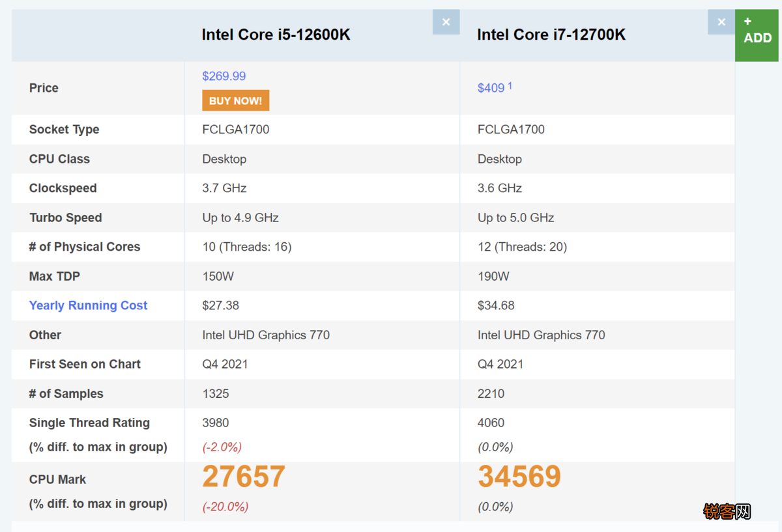The height and width of the screenshot is (532, 782).
Task: Select the Price row label
Action: (x=44, y=88)
